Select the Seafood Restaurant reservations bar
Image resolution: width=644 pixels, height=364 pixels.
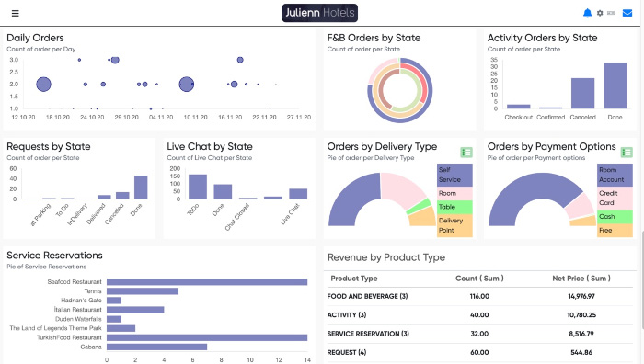click(x=207, y=282)
